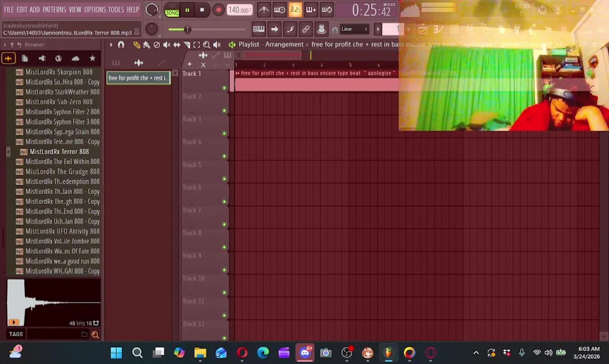Image resolution: width=609 pixels, height=364 pixels.
Task: Stop playback with the stop button
Action: 202,10
